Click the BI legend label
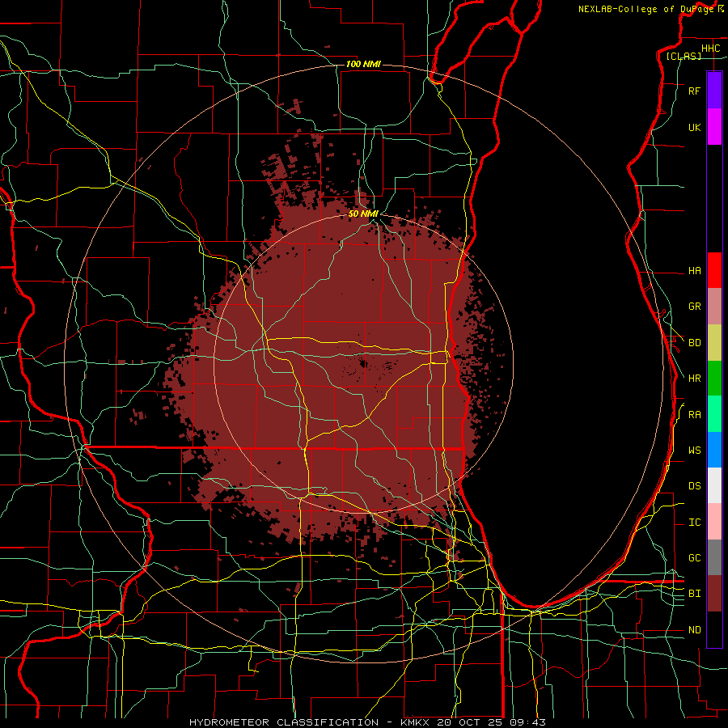This screenshot has height=728, width=728. [x=694, y=594]
